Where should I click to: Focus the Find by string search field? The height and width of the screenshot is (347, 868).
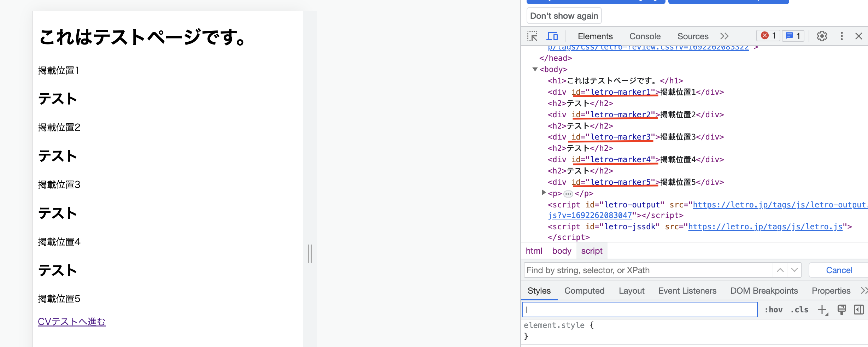point(647,270)
